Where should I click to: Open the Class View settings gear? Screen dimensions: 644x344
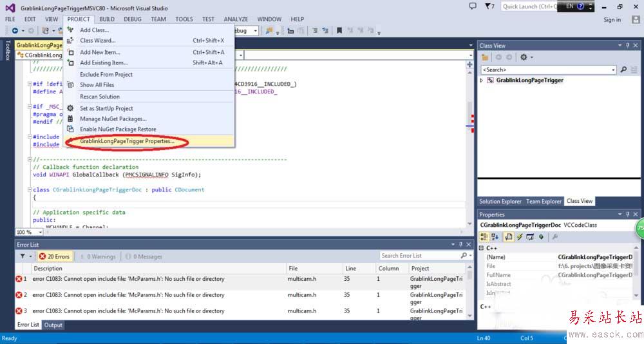(x=524, y=57)
